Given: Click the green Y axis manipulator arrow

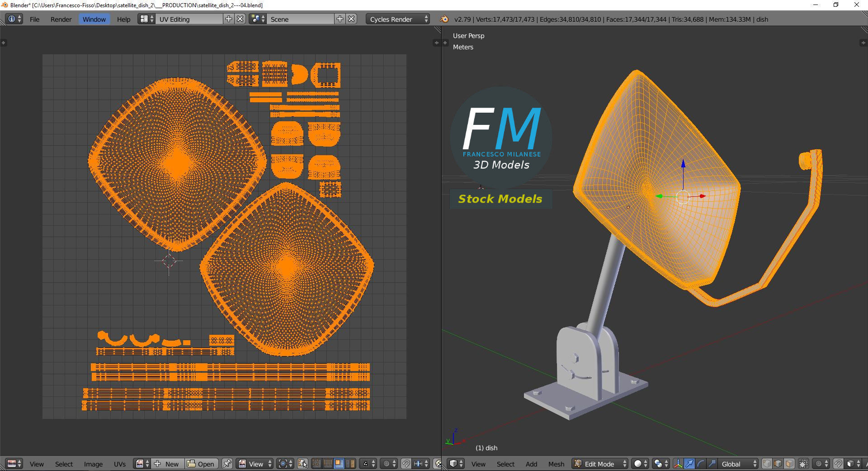Looking at the screenshot, I should point(659,196).
